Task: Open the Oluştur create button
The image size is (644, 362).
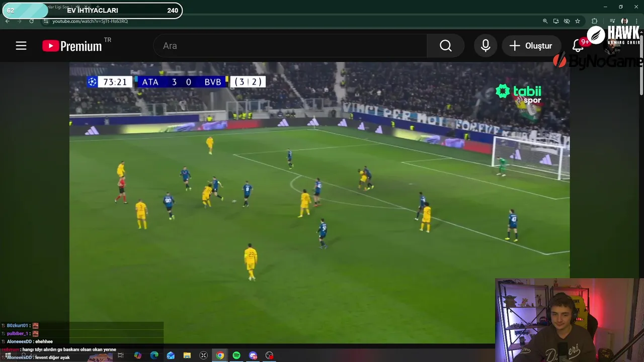Action: [x=531, y=46]
